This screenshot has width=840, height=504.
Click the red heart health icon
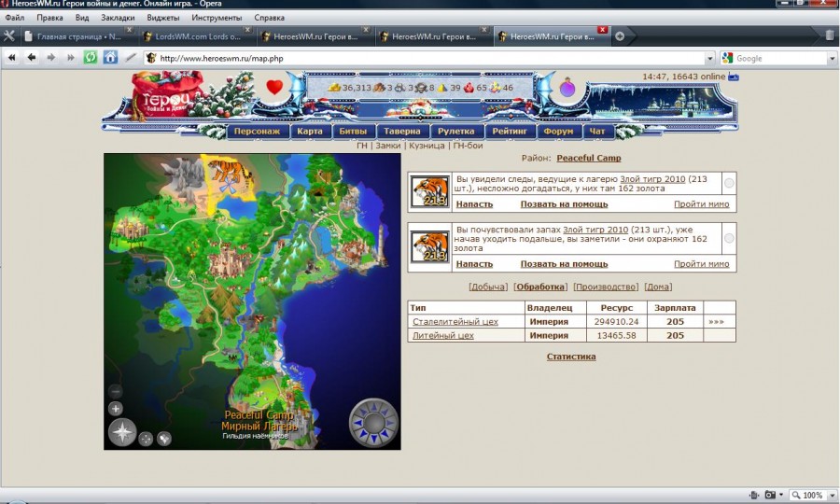coord(273,88)
